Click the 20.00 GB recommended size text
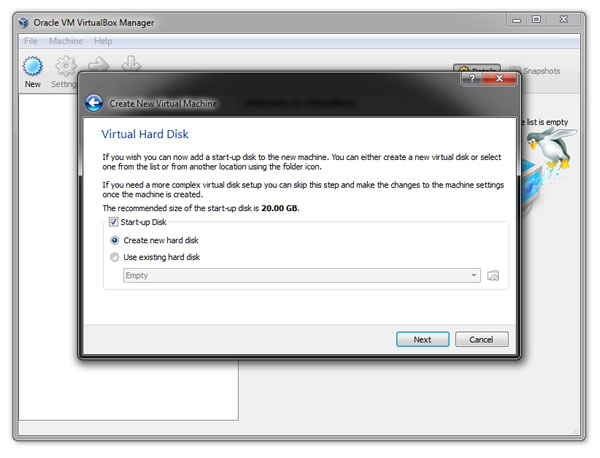 point(279,209)
